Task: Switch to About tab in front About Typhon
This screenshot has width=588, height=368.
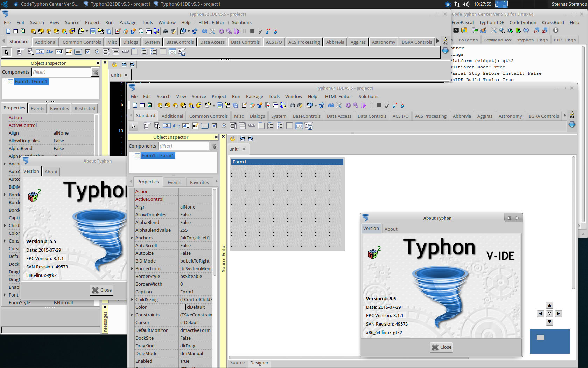Action: [x=391, y=229]
